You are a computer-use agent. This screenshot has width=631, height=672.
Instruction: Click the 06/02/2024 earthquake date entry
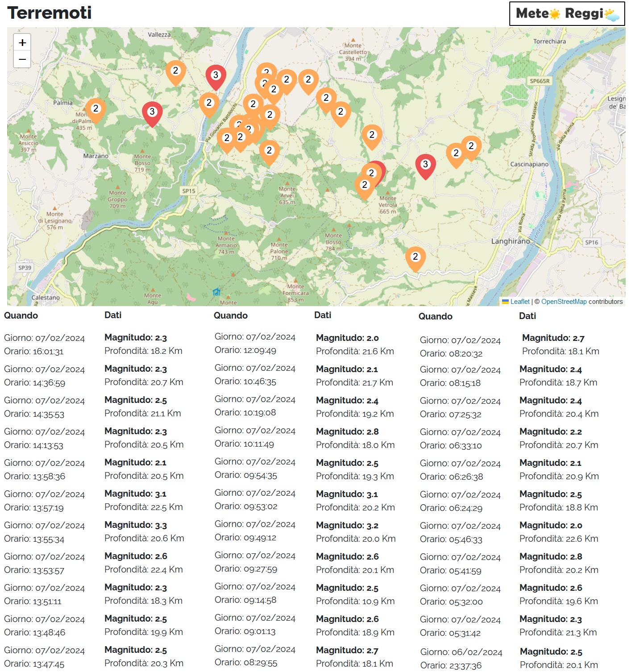(x=461, y=652)
